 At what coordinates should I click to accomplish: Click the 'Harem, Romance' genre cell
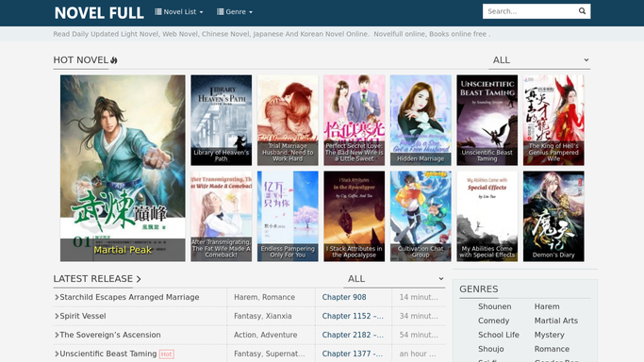click(x=265, y=297)
